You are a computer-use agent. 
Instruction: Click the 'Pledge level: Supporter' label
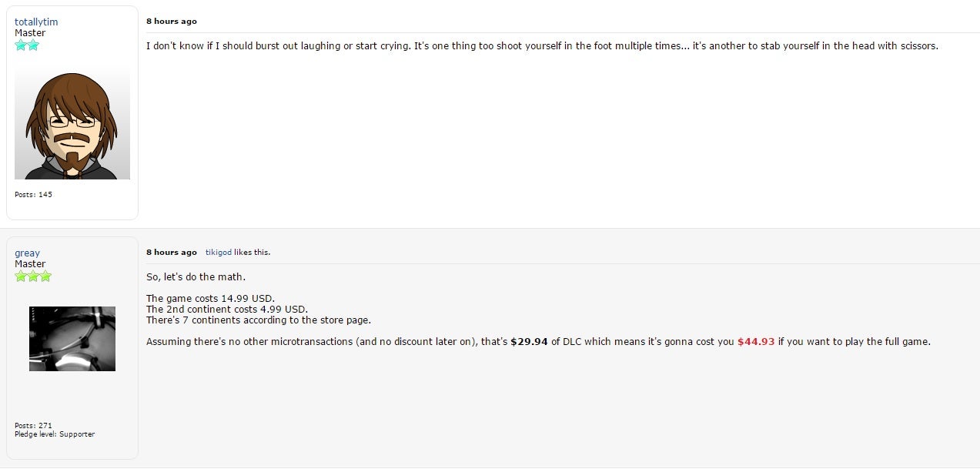tap(55, 434)
